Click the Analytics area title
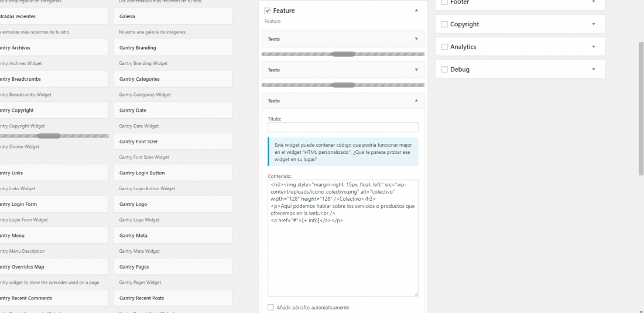This screenshot has width=644, height=313. coord(463,47)
